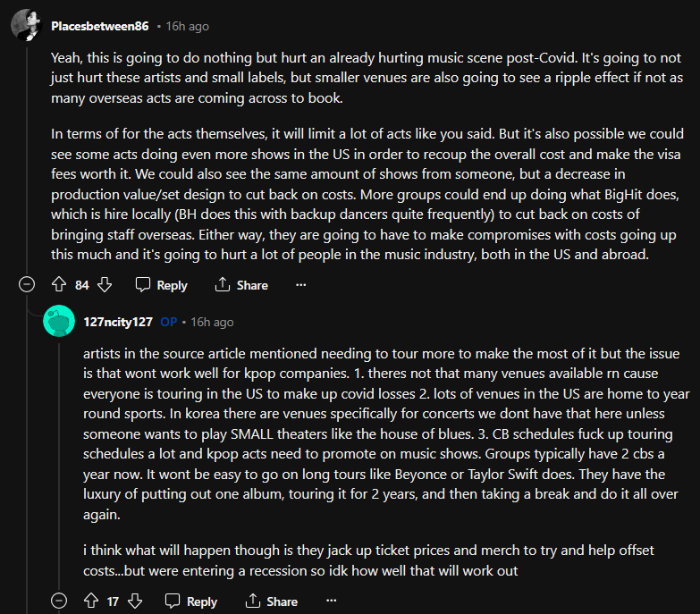Screen dimensions: 700x614
Task: Downvote the 127ncity127 reply
Action: pos(134,601)
